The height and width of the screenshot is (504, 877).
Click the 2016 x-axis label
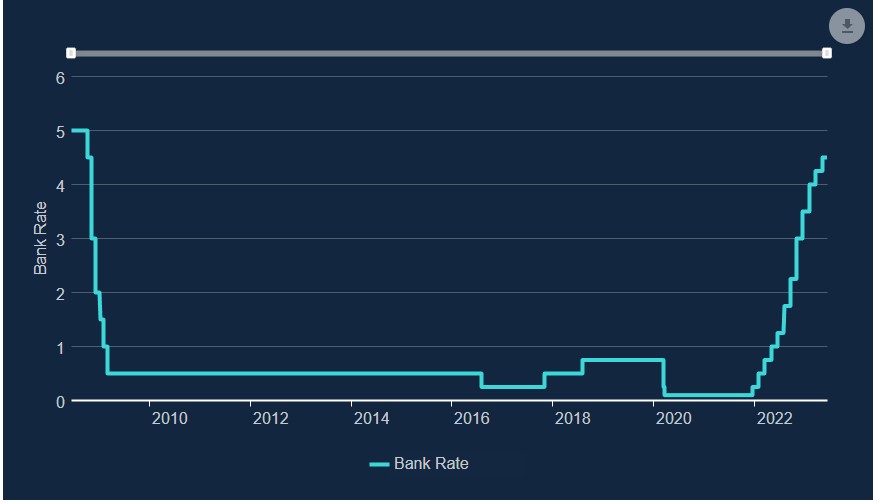pyautogui.click(x=472, y=418)
